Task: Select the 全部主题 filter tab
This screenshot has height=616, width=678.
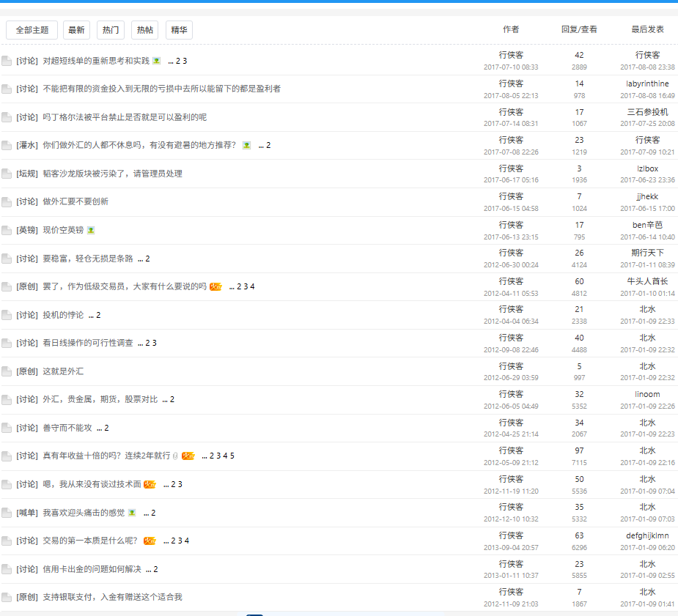Action: (x=32, y=30)
